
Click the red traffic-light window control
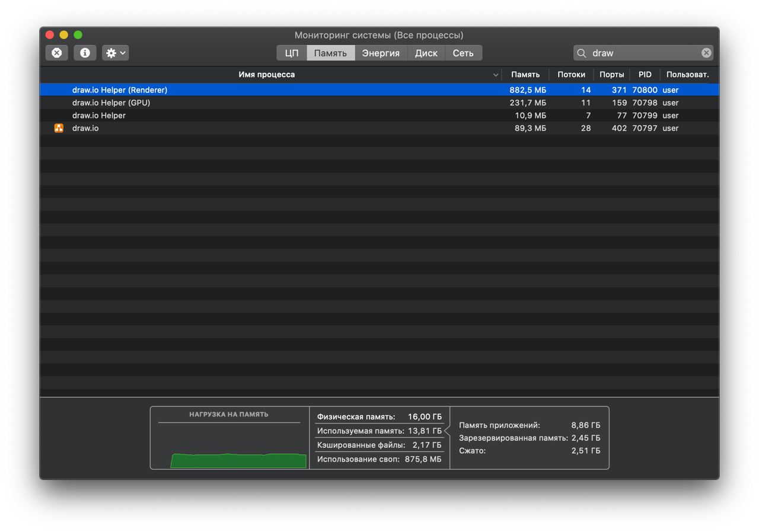coord(49,34)
